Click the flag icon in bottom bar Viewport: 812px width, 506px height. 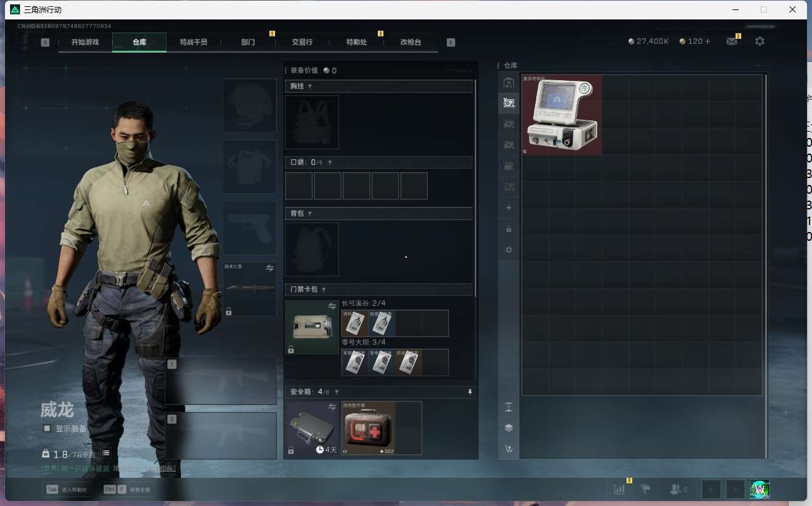(x=645, y=489)
